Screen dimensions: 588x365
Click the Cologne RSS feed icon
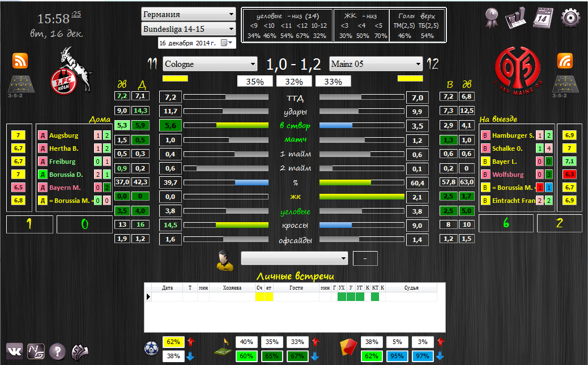click(20, 61)
